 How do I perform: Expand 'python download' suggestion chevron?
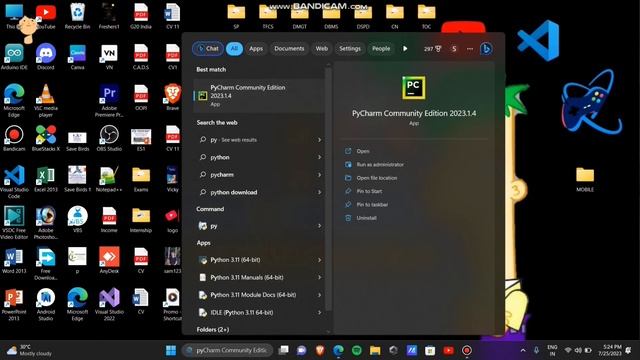320,192
